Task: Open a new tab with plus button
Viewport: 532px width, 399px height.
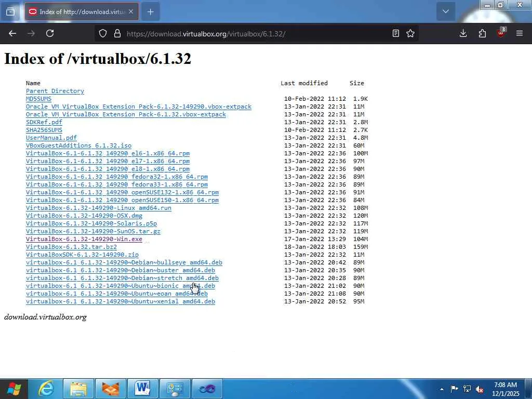Action: 151,12
